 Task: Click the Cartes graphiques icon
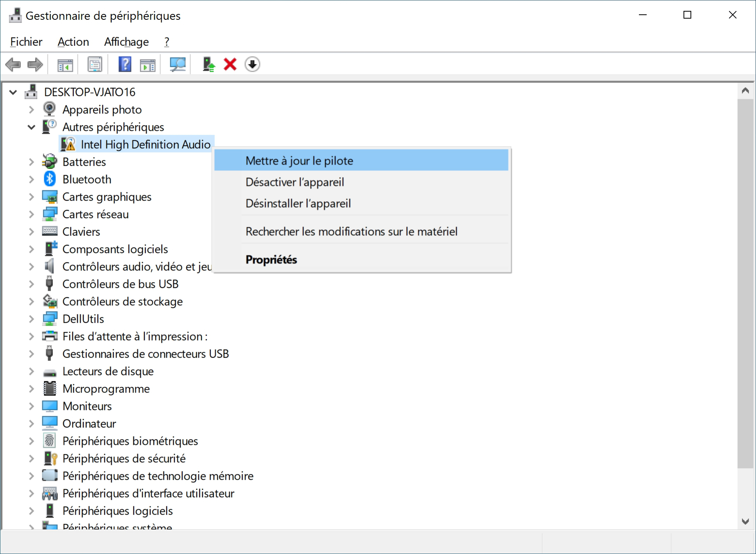point(50,197)
